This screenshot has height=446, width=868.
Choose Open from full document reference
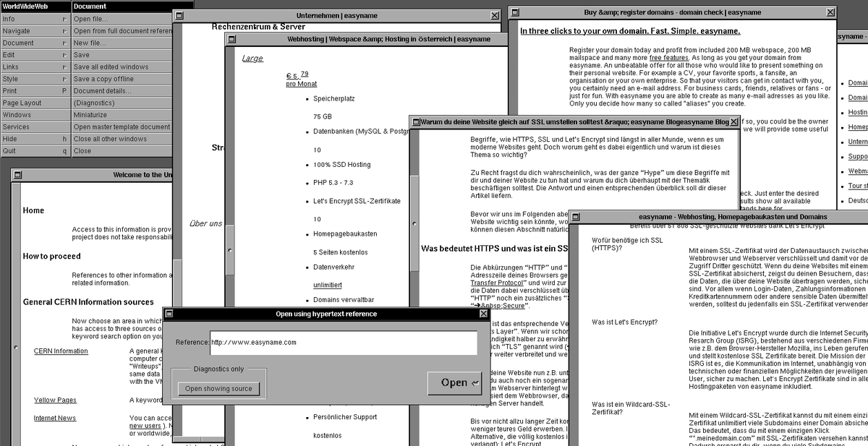[x=122, y=31]
